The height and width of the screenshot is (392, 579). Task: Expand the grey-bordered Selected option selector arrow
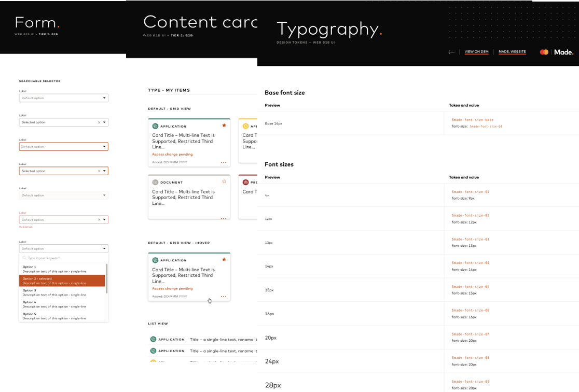[104, 122]
